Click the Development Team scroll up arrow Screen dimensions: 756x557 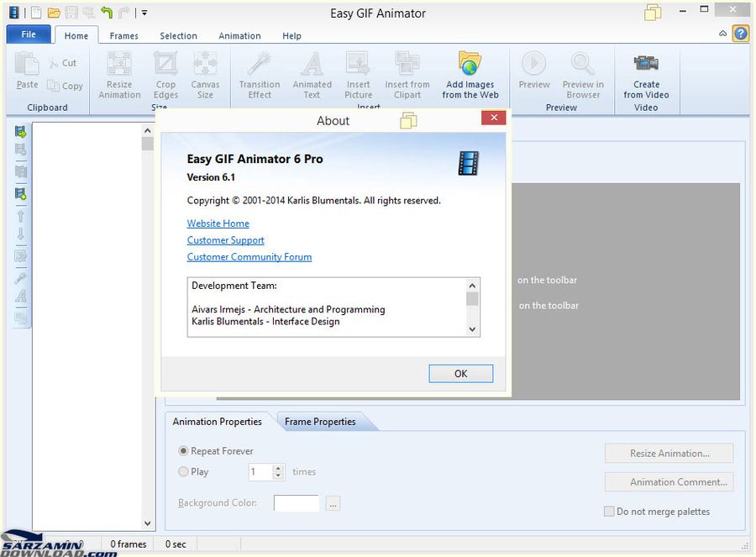pyautogui.click(x=472, y=286)
